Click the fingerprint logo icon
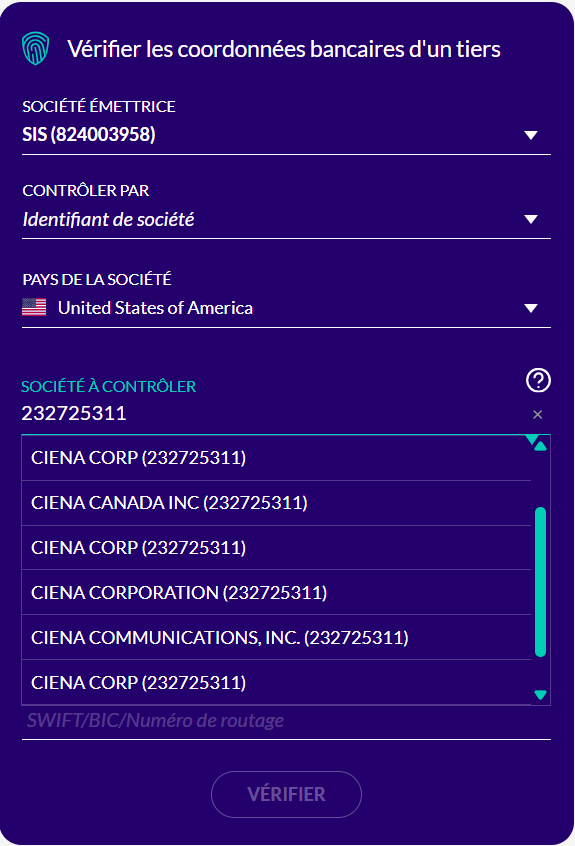This screenshot has width=575, height=846. pyautogui.click(x=36, y=49)
